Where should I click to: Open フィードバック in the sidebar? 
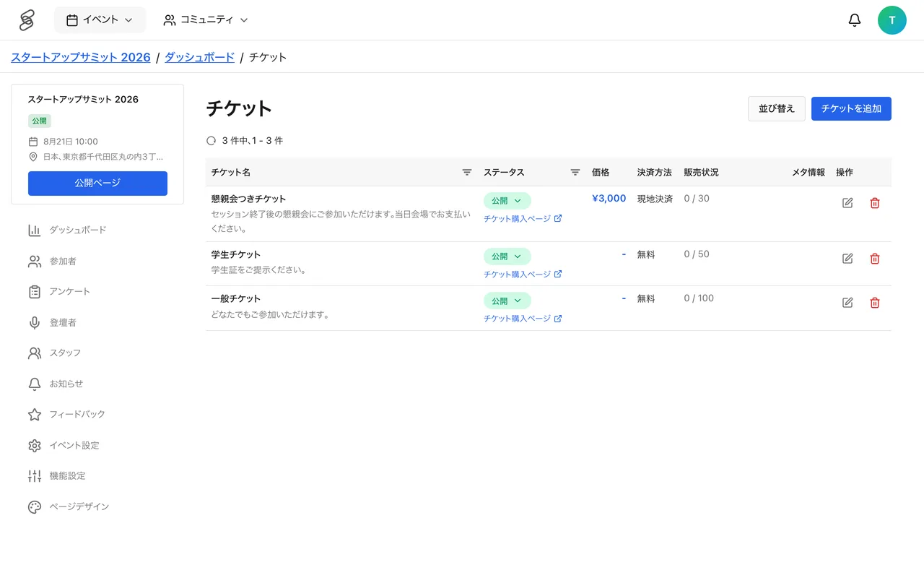pyautogui.click(x=67, y=415)
